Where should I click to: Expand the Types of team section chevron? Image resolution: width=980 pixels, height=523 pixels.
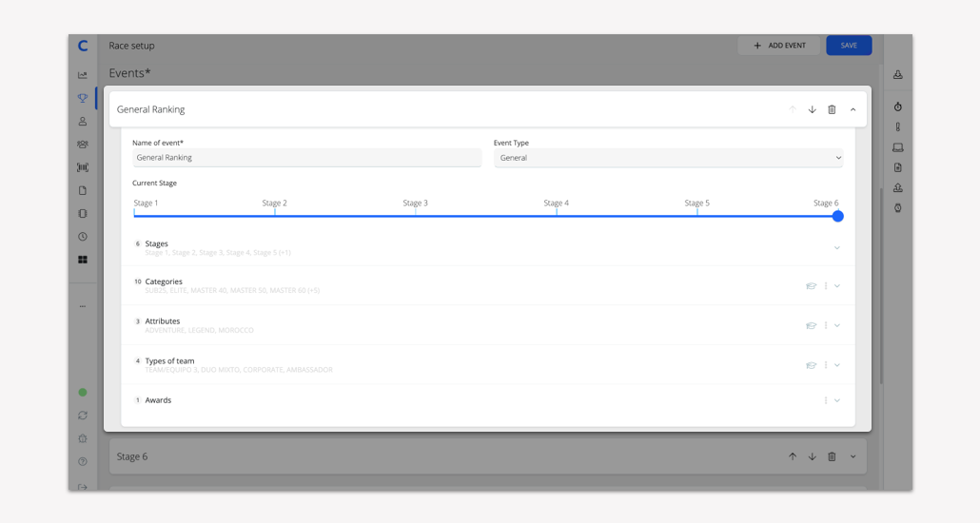pos(837,365)
